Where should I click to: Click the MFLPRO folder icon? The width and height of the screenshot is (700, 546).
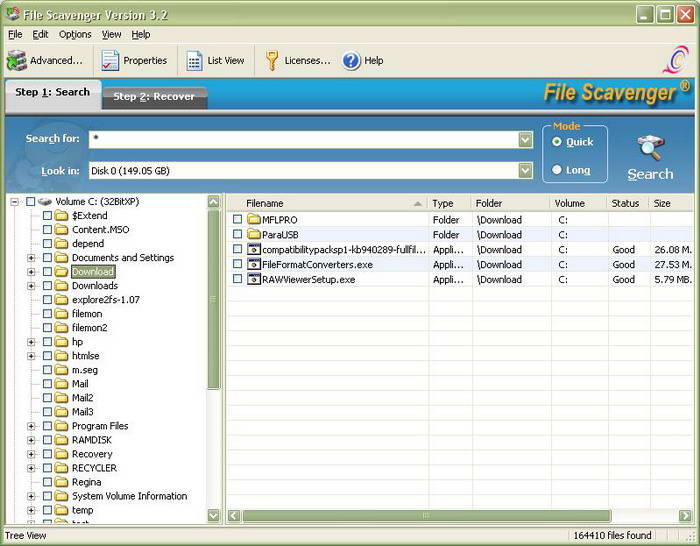pyautogui.click(x=254, y=219)
